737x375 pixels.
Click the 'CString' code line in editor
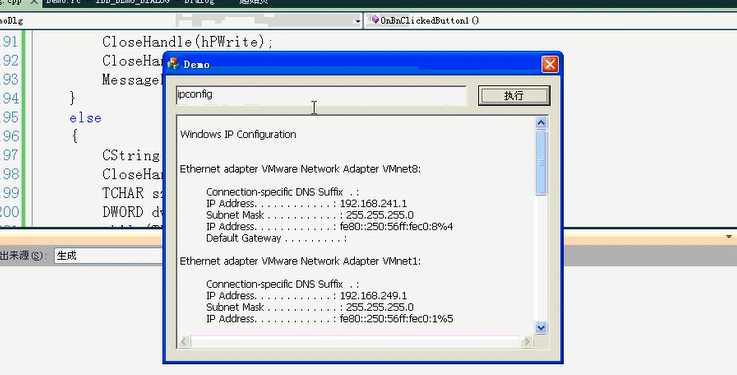pos(131,155)
